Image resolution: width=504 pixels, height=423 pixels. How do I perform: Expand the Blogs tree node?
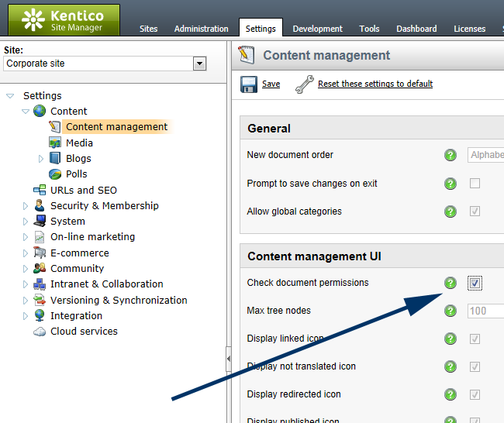point(42,159)
